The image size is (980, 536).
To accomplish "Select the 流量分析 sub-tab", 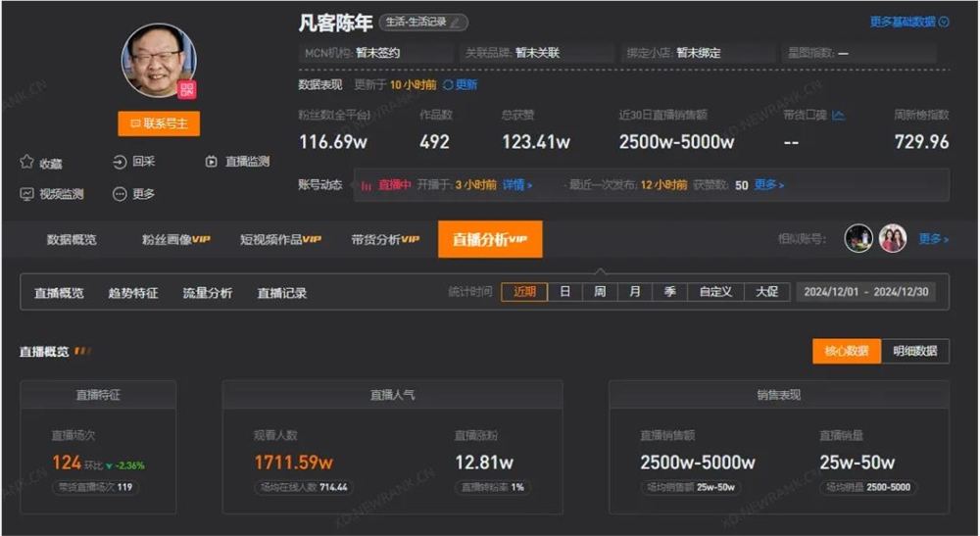I will (208, 293).
